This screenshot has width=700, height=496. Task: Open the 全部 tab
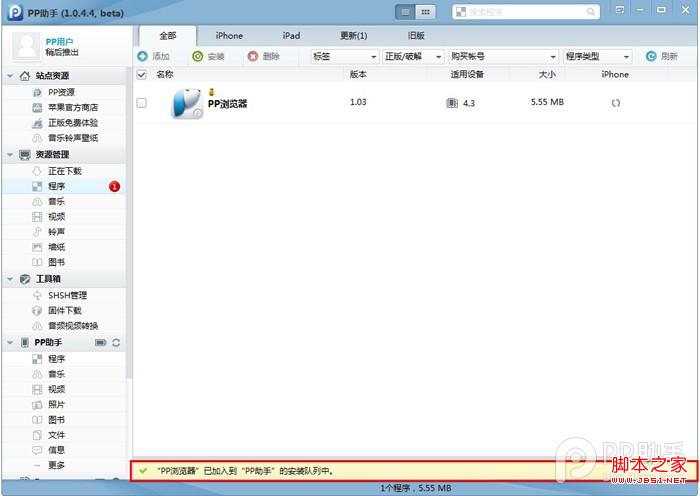(x=168, y=36)
